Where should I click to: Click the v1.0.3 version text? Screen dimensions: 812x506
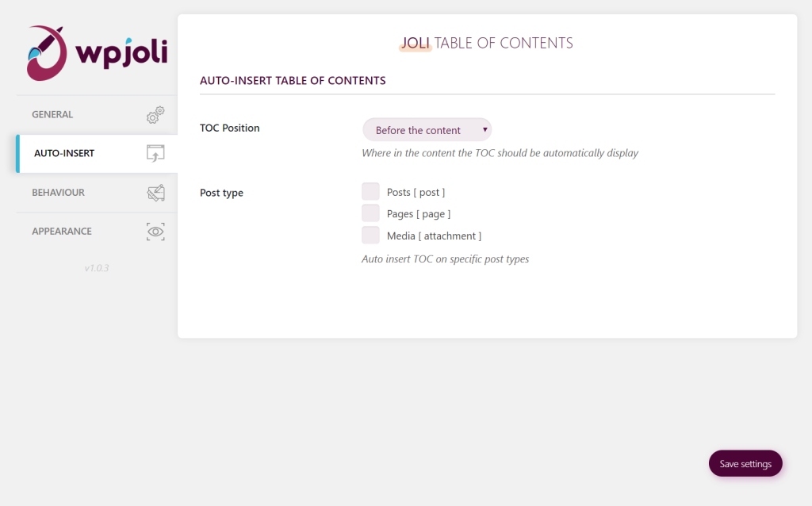tap(97, 268)
